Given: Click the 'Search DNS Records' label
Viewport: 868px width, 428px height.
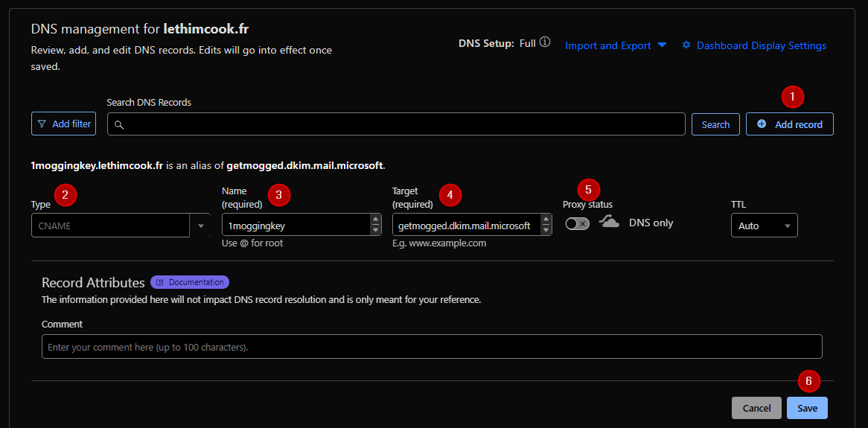Looking at the screenshot, I should [x=149, y=102].
